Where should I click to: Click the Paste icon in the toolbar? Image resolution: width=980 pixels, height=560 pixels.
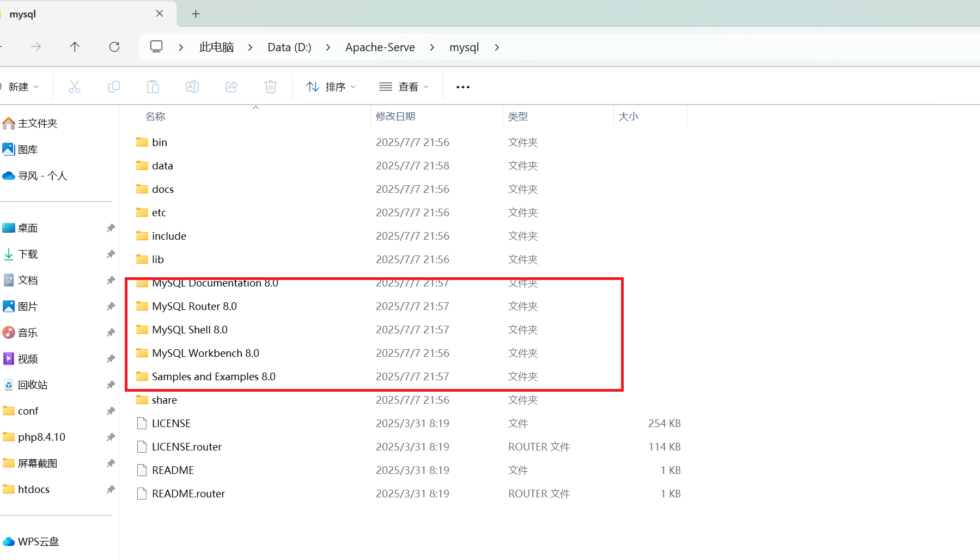[x=153, y=86]
